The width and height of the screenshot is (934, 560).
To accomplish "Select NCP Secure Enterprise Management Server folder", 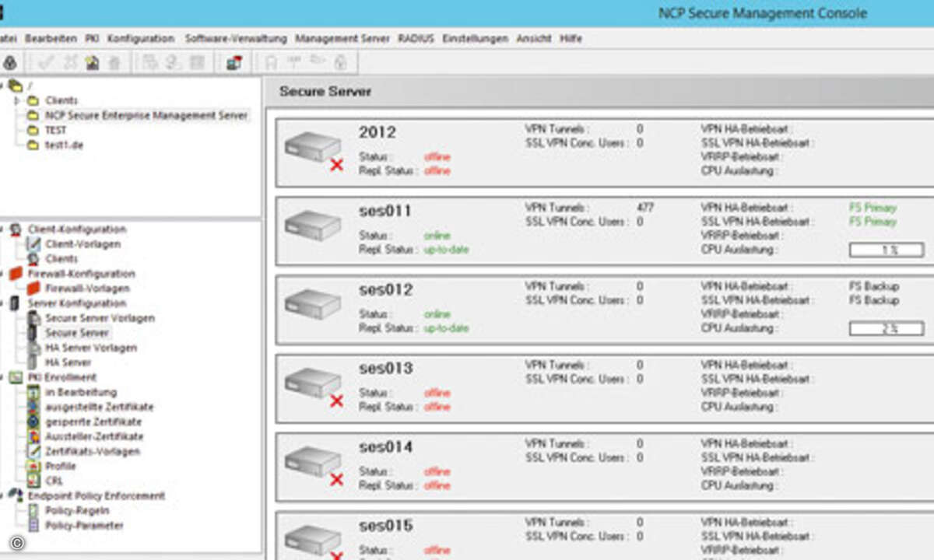I will (146, 115).
